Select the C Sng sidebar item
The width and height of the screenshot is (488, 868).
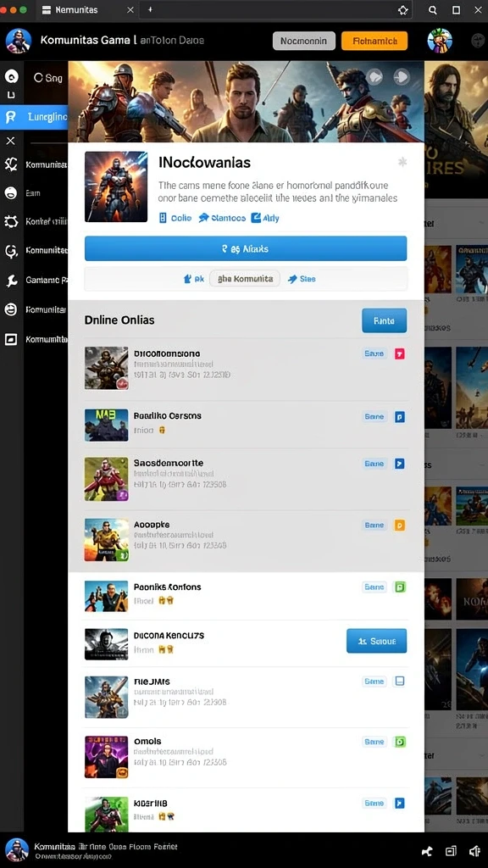pos(48,78)
